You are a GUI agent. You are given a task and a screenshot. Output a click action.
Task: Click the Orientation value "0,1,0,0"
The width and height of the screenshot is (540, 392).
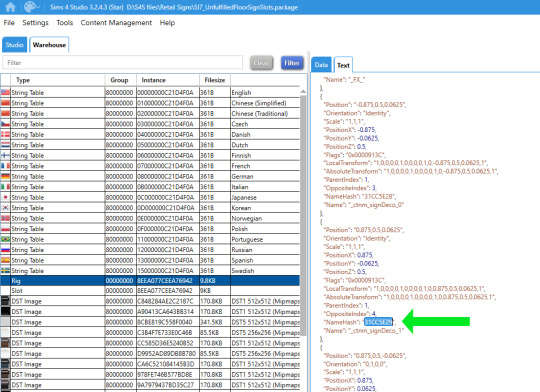(x=373, y=364)
